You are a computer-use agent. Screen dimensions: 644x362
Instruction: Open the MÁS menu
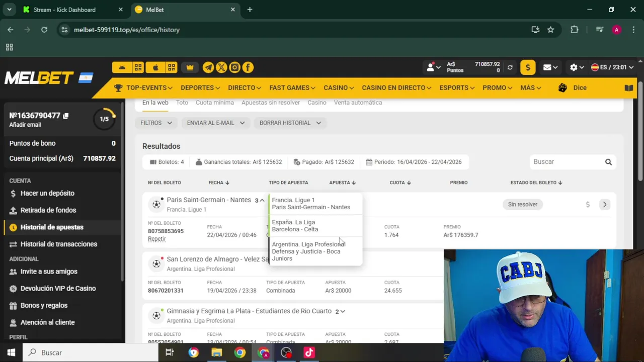(531, 87)
